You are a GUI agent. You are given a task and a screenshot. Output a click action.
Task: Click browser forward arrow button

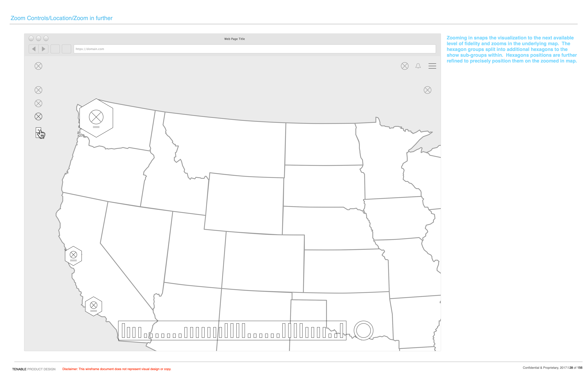(x=43, y=49)
